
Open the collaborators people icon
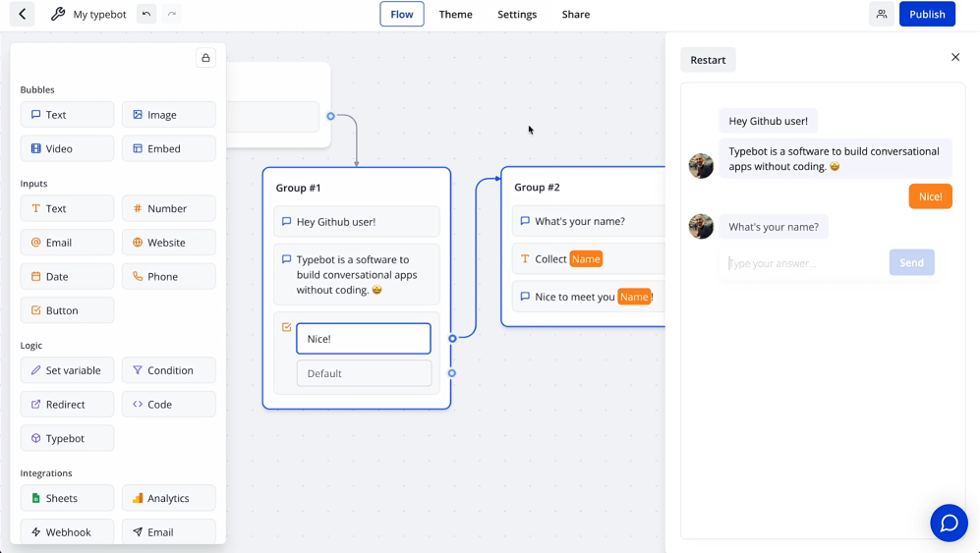[x=882, y=15]
